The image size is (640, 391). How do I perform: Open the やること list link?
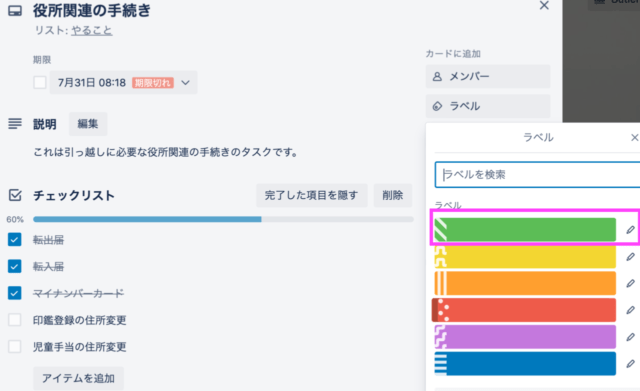coord(91,30)
